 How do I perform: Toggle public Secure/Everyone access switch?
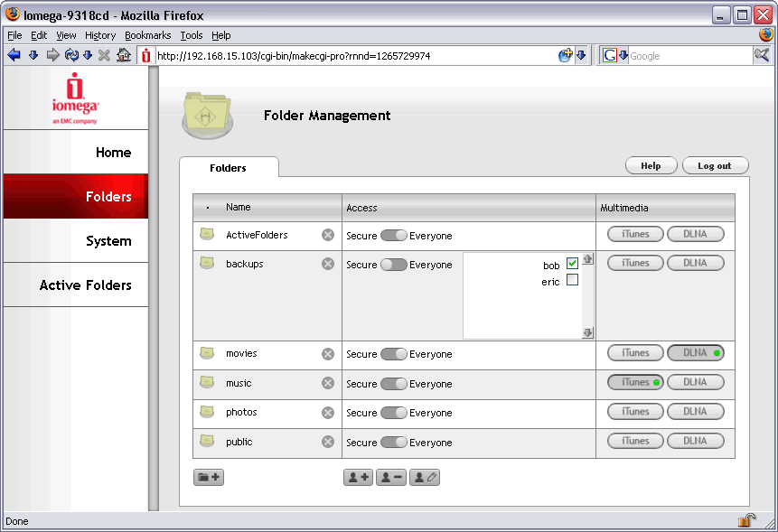pos(393,442)
